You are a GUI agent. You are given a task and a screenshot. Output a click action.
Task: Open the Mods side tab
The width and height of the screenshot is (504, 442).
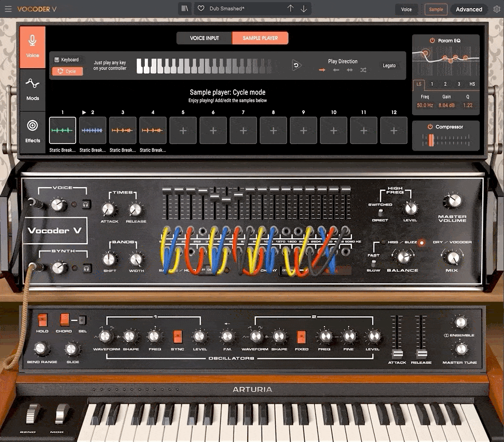[32, 89]
